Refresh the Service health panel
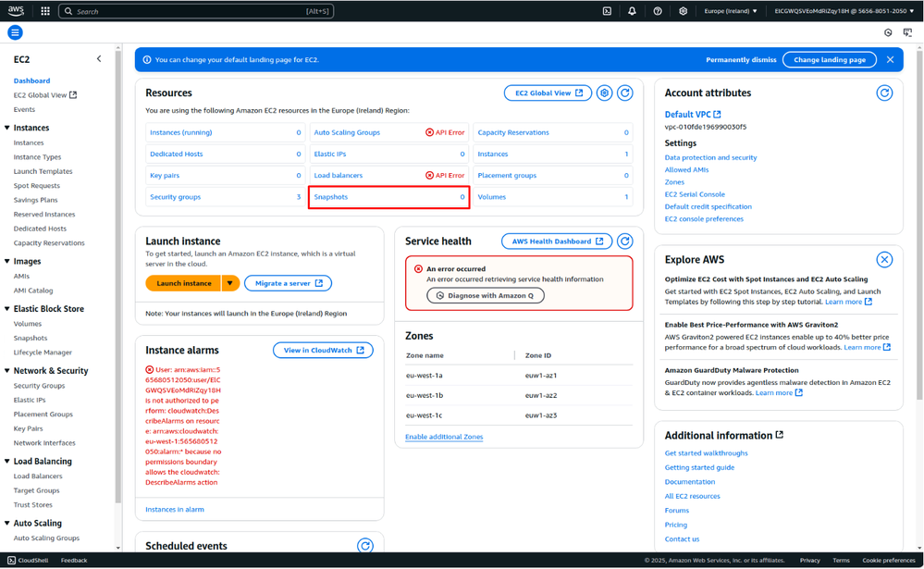 click(x=625, y=241)
